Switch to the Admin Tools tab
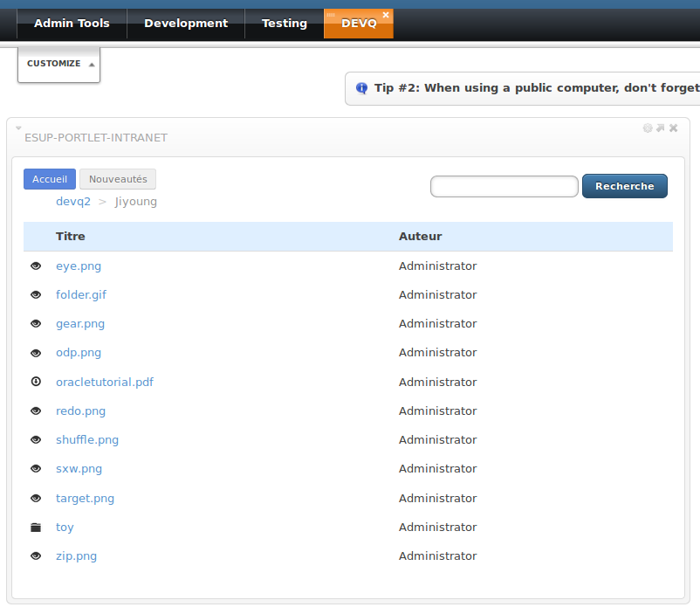This screenshot has height=614, width=700. coord(72,24)
